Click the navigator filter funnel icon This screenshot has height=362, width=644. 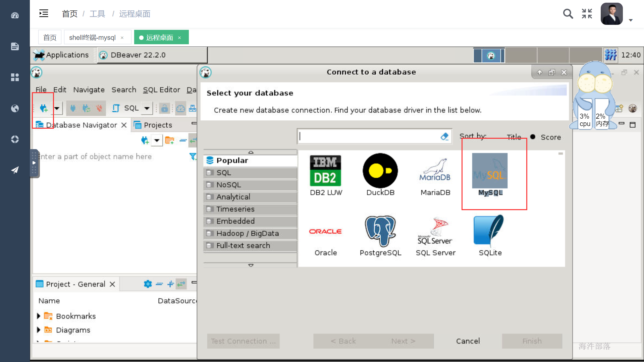(x=193, y=156)
